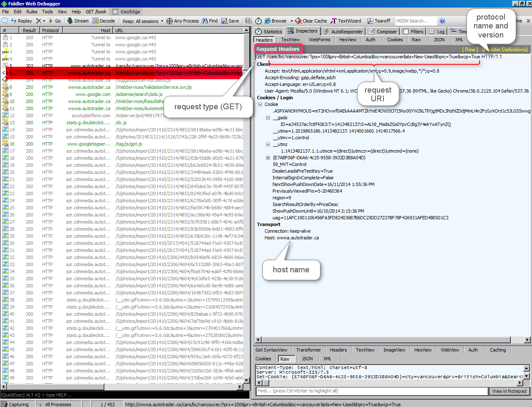Launch a browser via the Browse icon

(x=275, y=20)
